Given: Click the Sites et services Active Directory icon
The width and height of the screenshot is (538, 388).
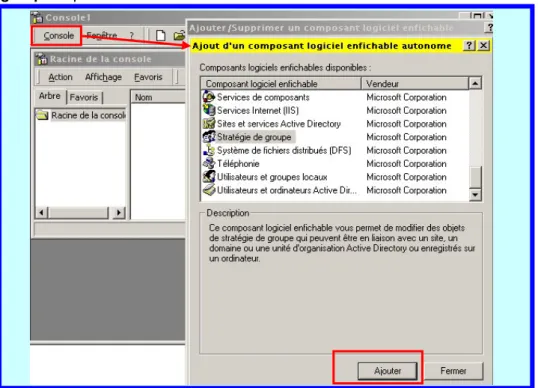Looking at the screenshot, I should click(209, 124).
